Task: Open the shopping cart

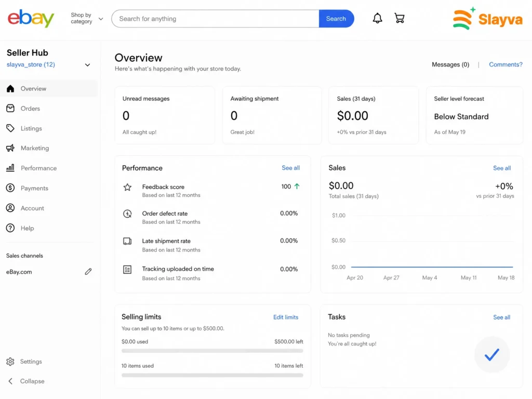Action: click(x=400, y=18)
